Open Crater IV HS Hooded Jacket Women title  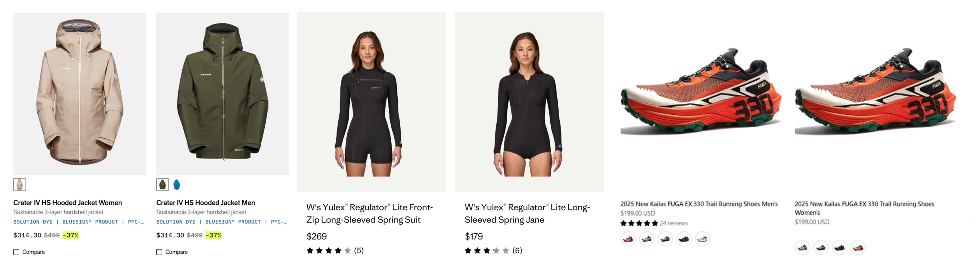click(x=68, y=203)
